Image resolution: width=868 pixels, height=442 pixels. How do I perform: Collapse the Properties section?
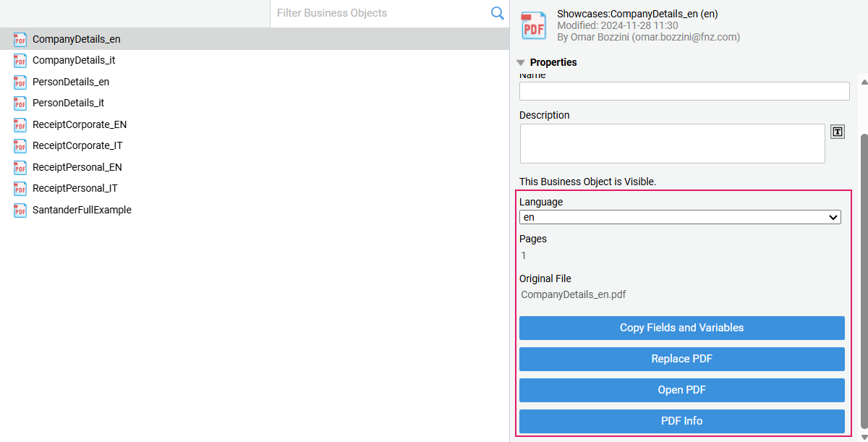pyautogui.click(x=521, y=63)
